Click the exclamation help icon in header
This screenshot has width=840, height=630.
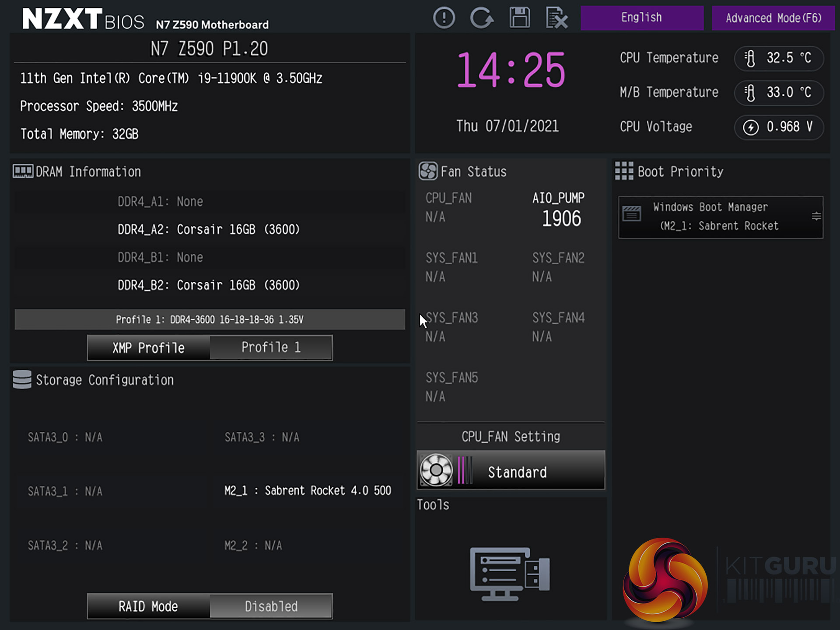pos(444,18)
